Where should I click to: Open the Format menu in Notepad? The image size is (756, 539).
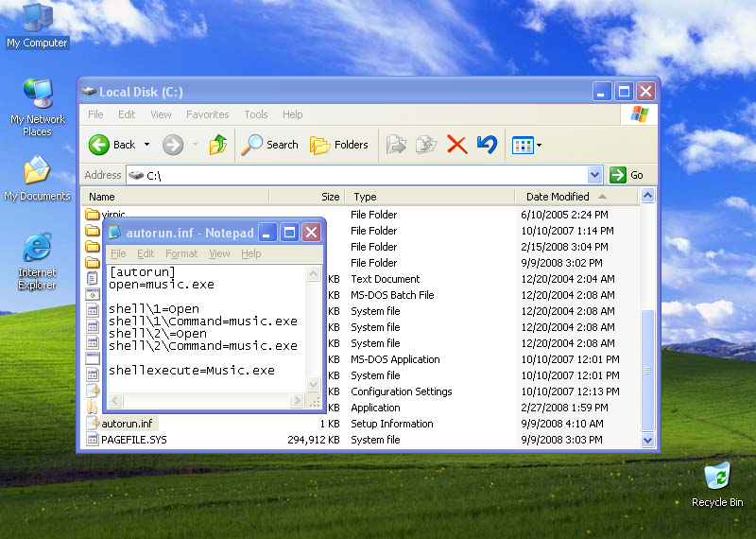181,253
